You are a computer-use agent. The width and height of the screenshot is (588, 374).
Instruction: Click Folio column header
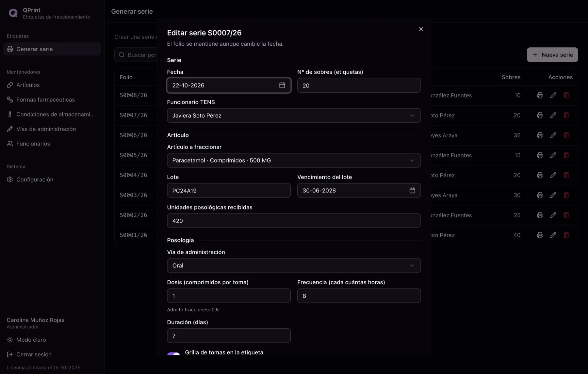(x=126, y=77)
